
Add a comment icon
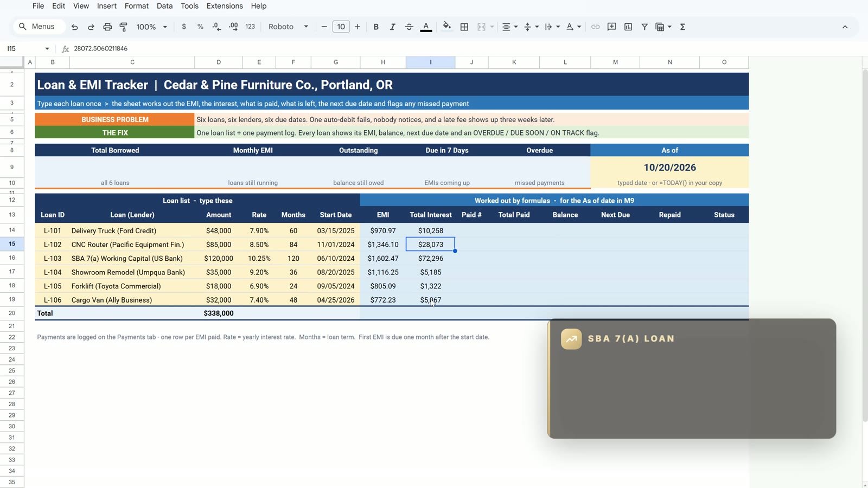pos(612,27)
